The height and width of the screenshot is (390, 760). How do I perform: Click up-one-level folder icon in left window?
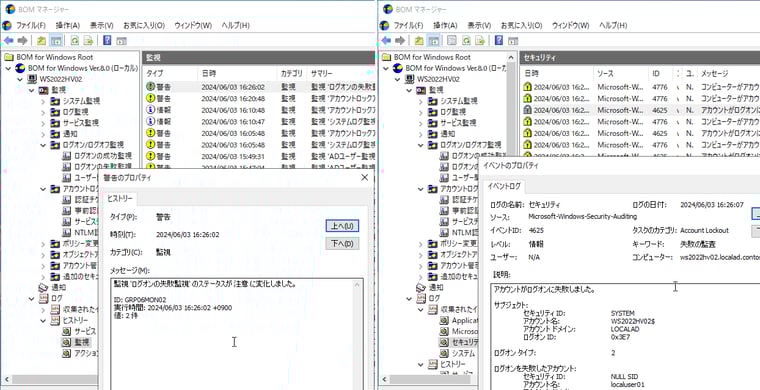[42, 41]
